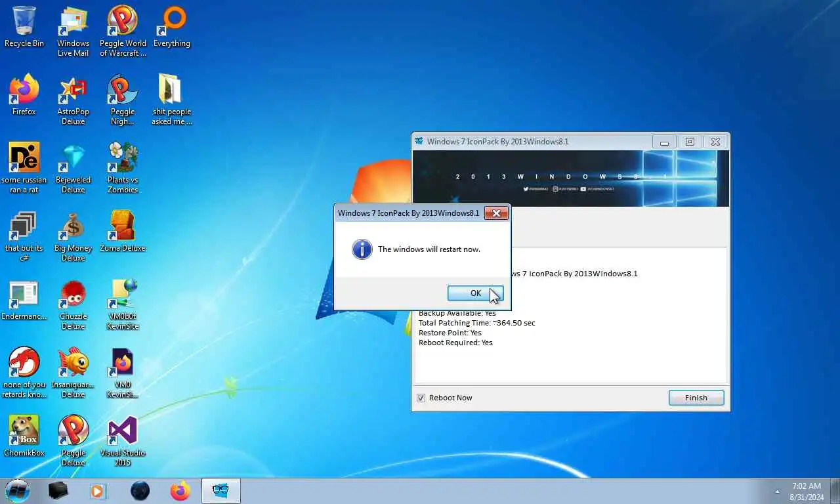Select the VM0 KevinSite Firefox file
840x504 pixels.
[x=123, y=373]
